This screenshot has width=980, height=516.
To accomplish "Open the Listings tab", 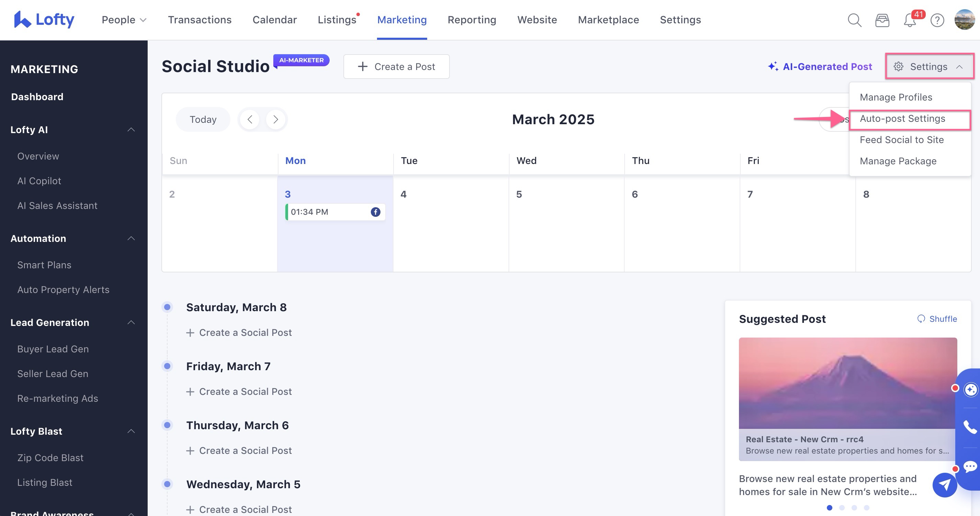I will pyautogui.click(x=337, y=20).
